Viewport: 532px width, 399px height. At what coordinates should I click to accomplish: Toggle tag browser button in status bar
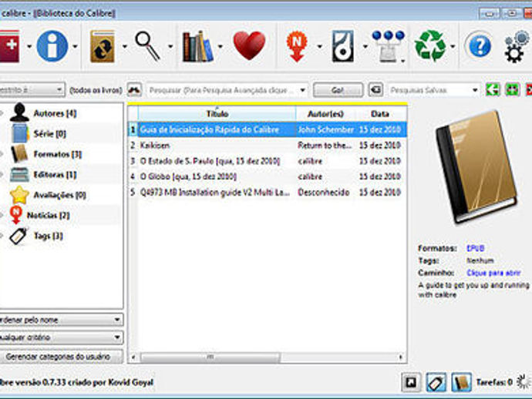tap(436, 382)
